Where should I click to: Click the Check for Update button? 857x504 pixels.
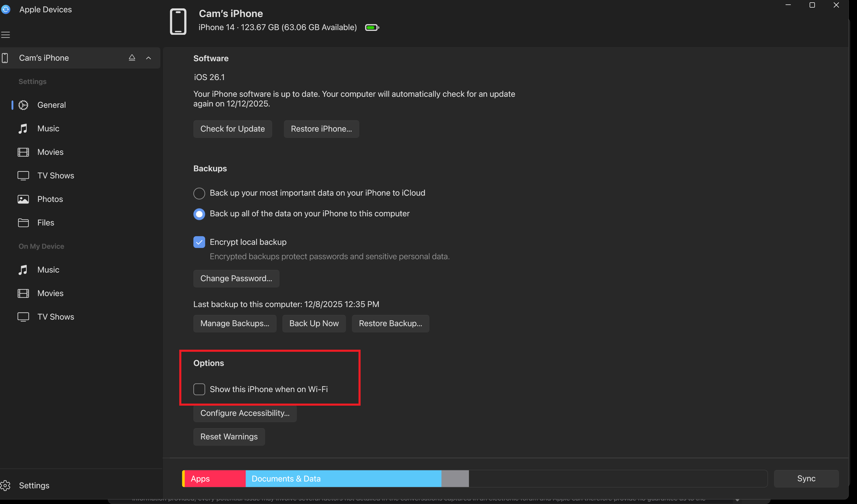(233, 129)
